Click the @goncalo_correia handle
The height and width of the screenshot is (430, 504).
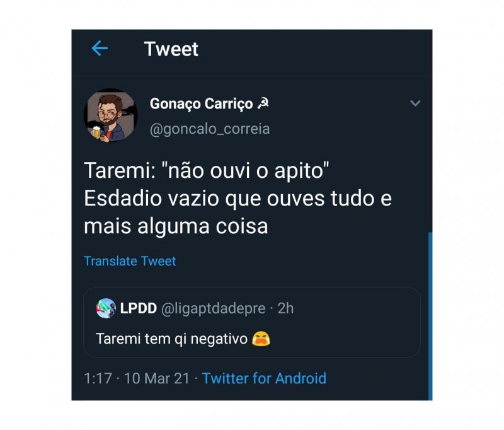coord(210,129)
